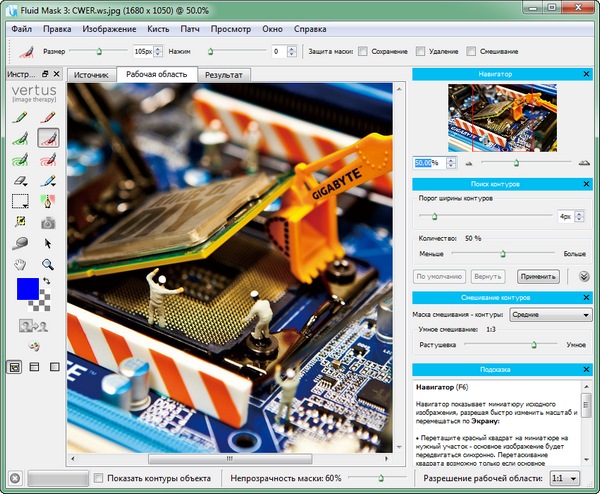Pick the Eraser tool in toolbox
Screen dimensions: 600x494
click(x=20, y=182)
